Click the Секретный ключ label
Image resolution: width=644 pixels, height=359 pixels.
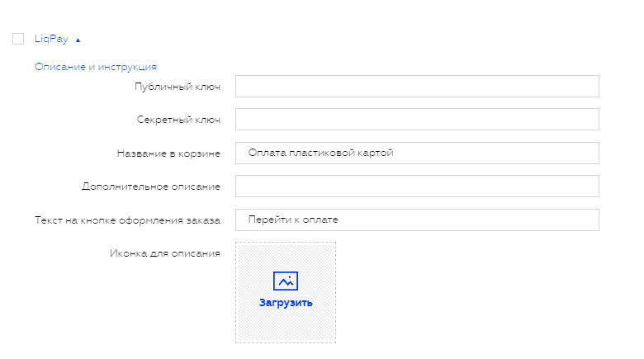pyautogui.click(x=178, y=120)
